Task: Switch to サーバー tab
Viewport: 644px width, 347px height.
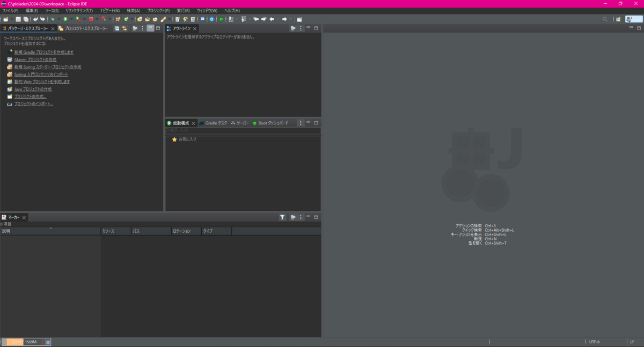Action: tap(240, 123)
